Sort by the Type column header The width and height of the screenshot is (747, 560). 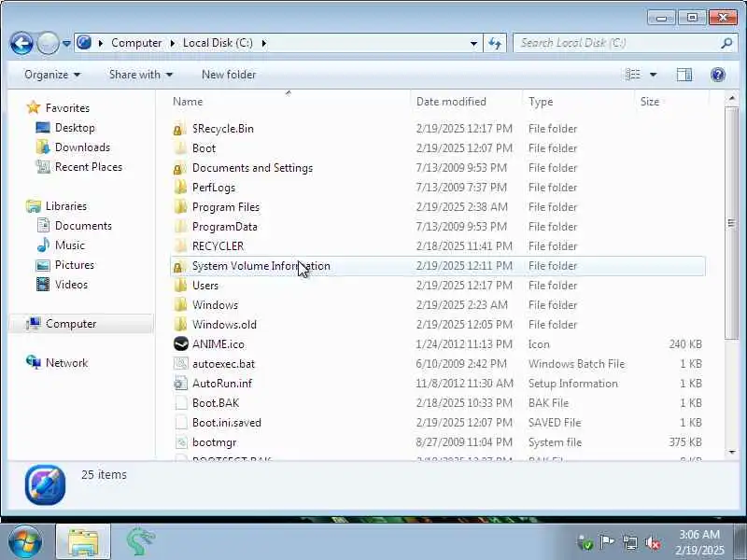[x=541, y=102]
